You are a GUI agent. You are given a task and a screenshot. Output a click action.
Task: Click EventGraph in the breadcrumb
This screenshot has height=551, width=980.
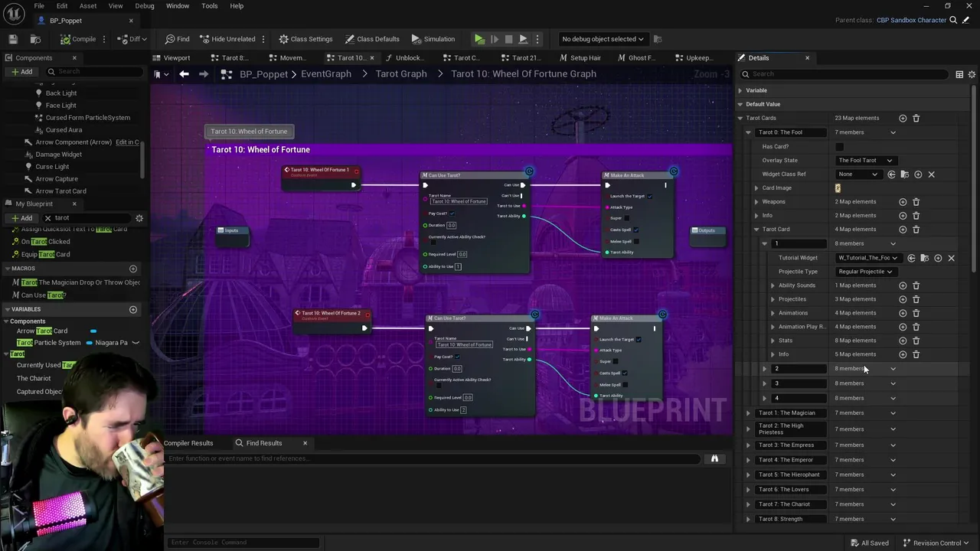pyautogui.click(x=326, y=73)
